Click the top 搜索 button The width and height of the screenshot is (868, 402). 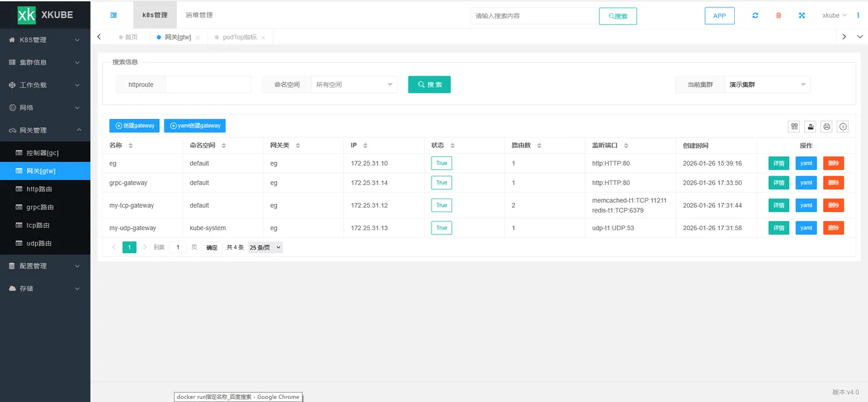(618, 16)
